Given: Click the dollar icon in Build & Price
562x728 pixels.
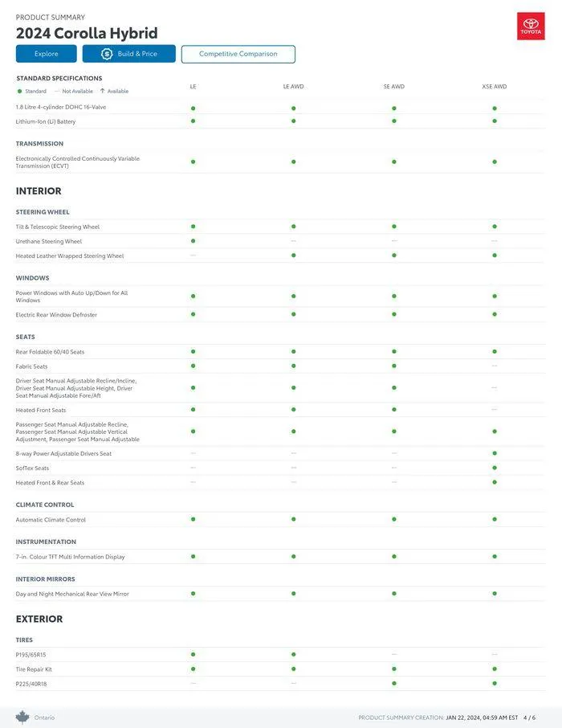Looking at the screenshot, I should tap(107, 54).
